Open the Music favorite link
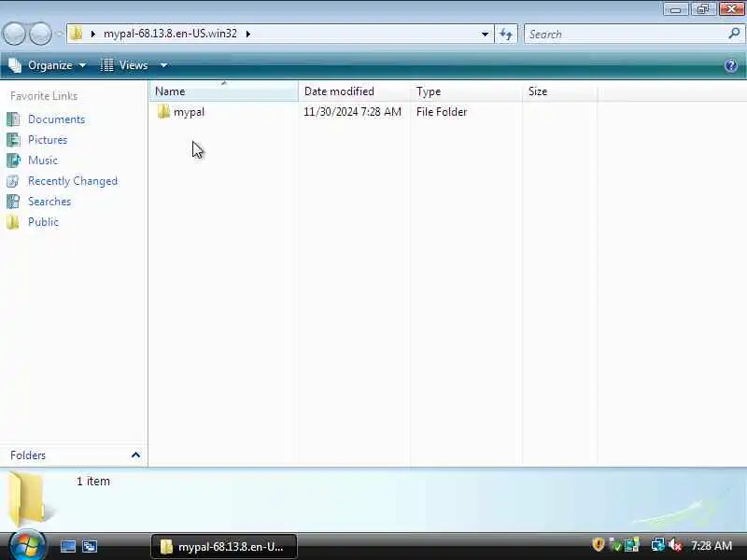Image resolution: width=747 pixels, height=560 pixels. (43, 160)
